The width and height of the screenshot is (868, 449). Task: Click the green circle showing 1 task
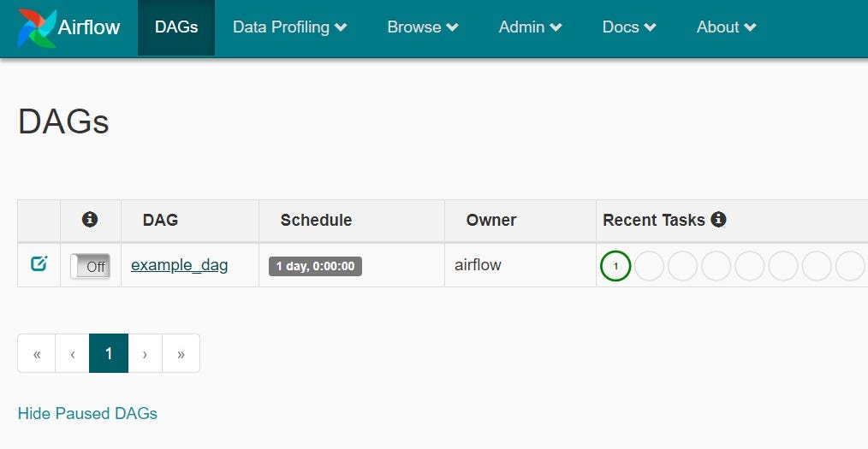[x=615, y=266]
